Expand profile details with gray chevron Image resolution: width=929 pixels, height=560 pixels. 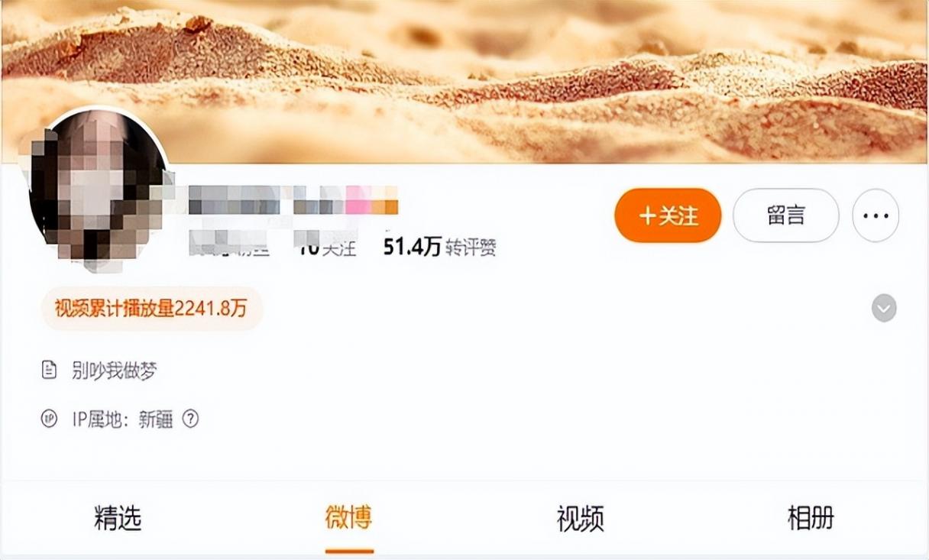(x=884, y=309)
